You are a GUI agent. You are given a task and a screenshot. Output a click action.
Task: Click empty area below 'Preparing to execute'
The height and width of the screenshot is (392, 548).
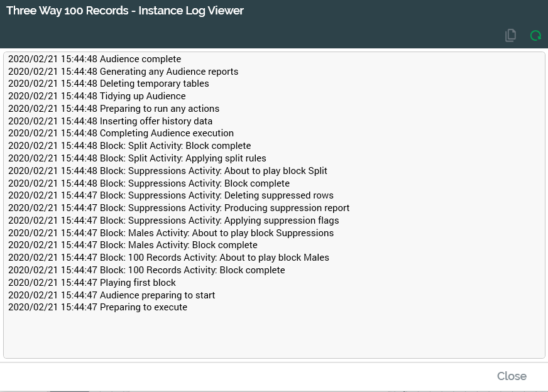click(x=274, y=333)
